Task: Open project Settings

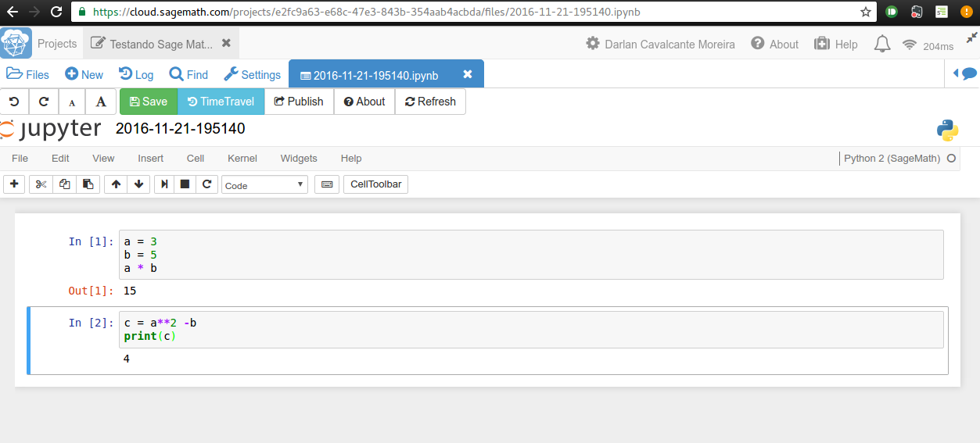Action: click(252, 75)
